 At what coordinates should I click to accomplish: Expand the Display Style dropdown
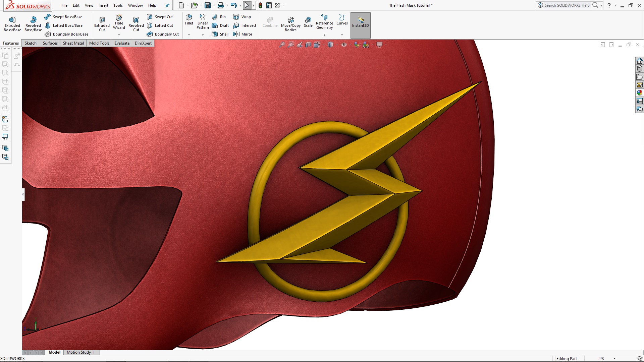point(337,44)
